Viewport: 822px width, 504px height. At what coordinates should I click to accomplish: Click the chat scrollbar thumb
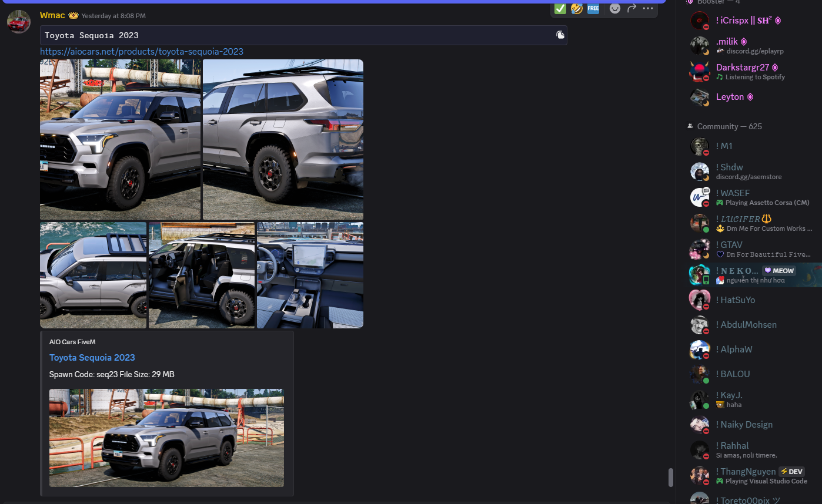click(671, 477)
